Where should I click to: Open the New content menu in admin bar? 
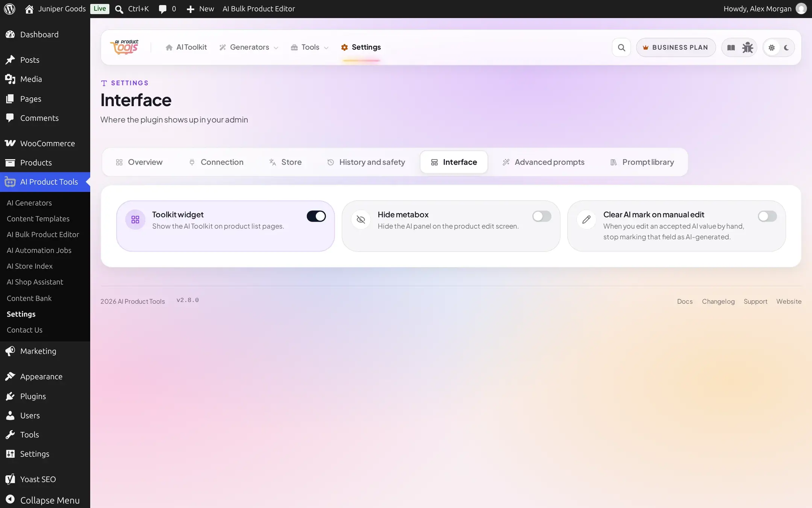200,9
